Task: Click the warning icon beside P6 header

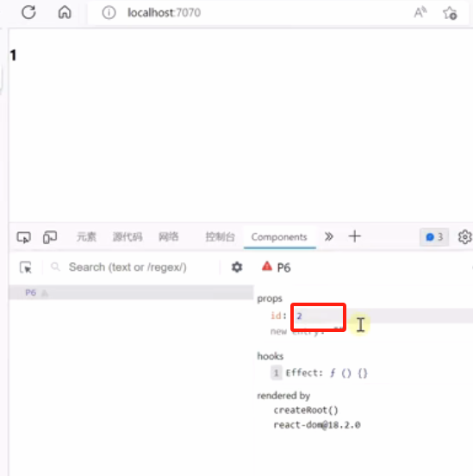Action: coord(267,266)
